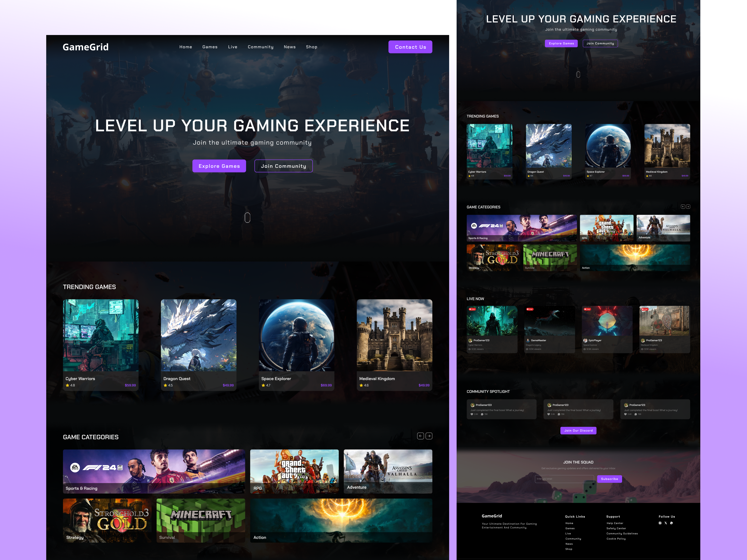Click the Live badge on GameMaster's stream
The image size is (747, 560).
[x=530, y=309]
